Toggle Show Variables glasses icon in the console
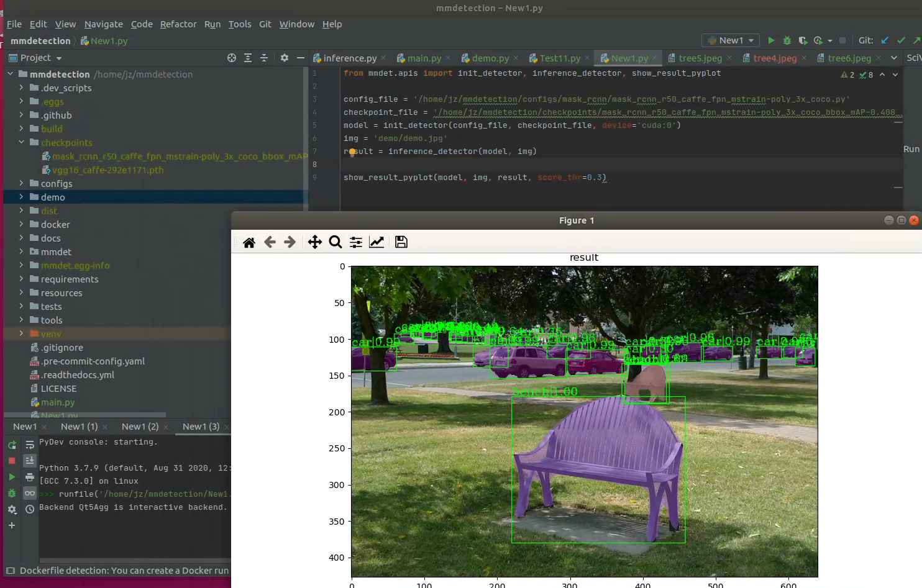The height and width of the screenshot is (588, 922). coord(30,493)
